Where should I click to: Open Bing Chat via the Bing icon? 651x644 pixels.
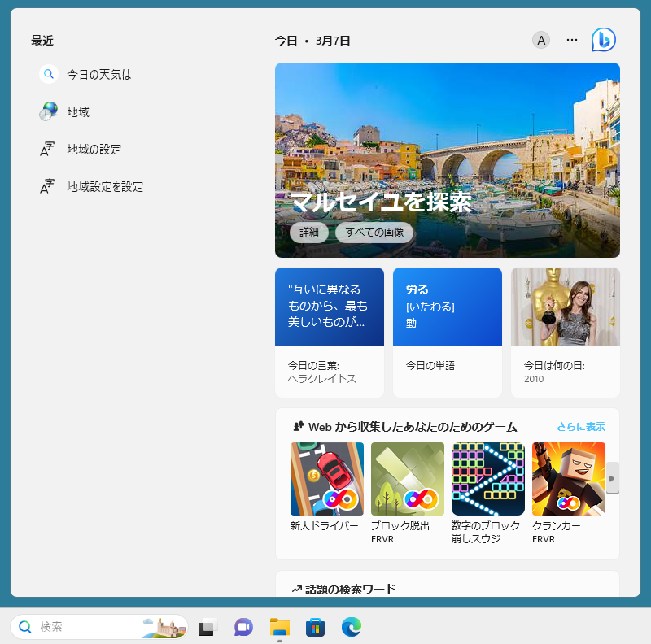point(603,39)
